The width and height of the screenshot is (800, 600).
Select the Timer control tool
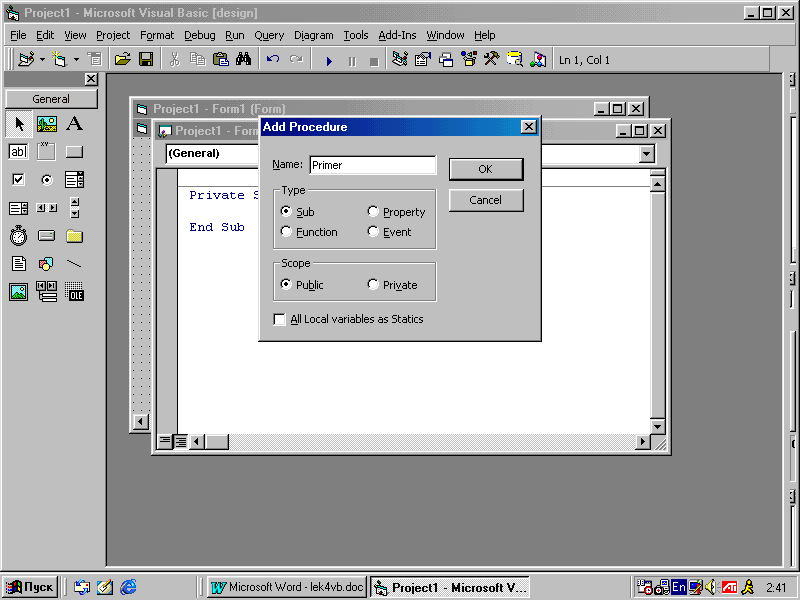(18, 236)
